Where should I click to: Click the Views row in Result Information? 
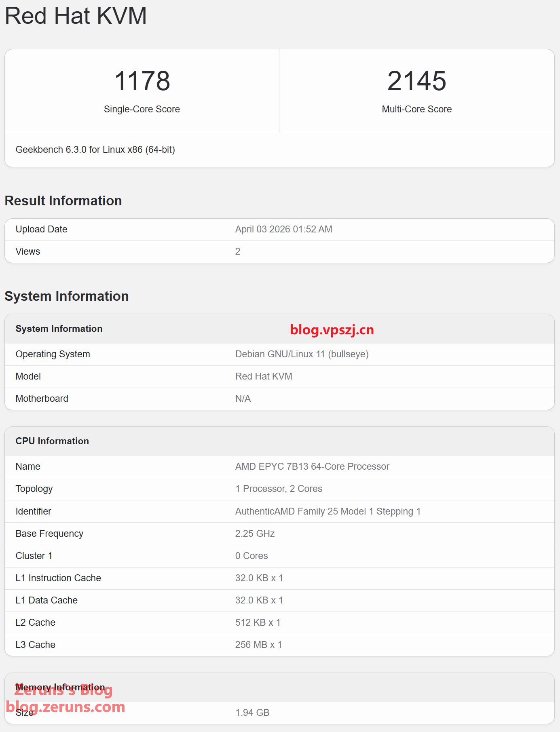tap(28, 251)
